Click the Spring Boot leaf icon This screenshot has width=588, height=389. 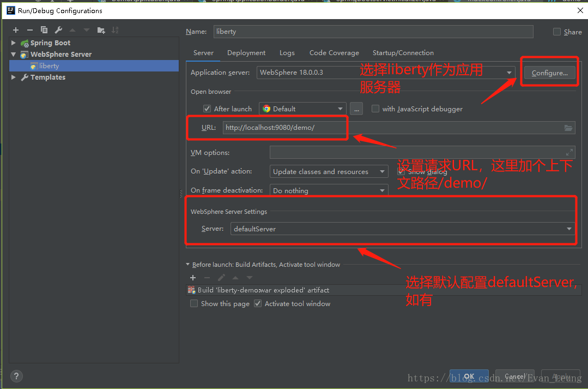point(25,43)
